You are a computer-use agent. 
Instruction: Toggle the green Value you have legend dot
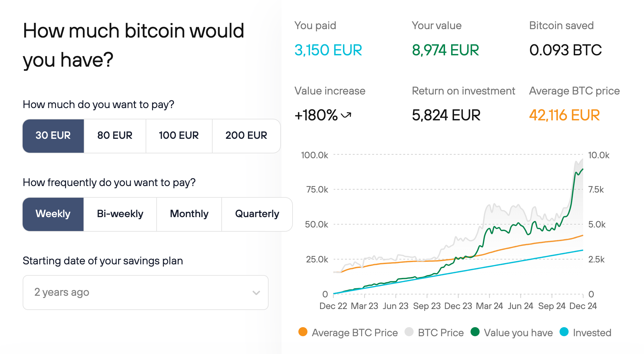475,332
